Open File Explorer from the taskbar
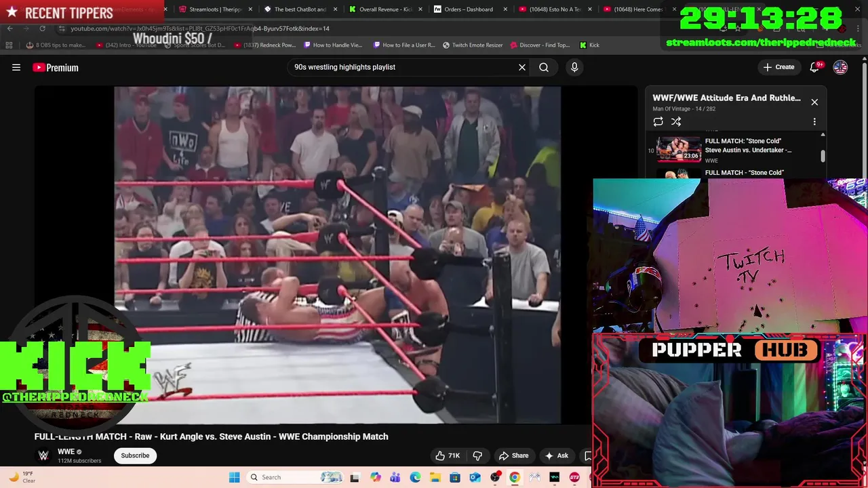868x488 pixels. pyautogui.click(x=435, y=477)
